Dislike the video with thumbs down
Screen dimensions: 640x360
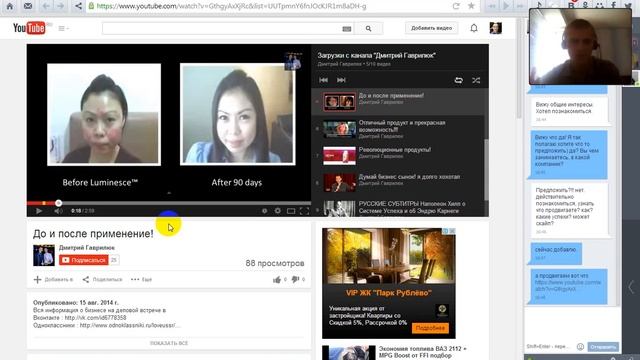tap(295, 280)
